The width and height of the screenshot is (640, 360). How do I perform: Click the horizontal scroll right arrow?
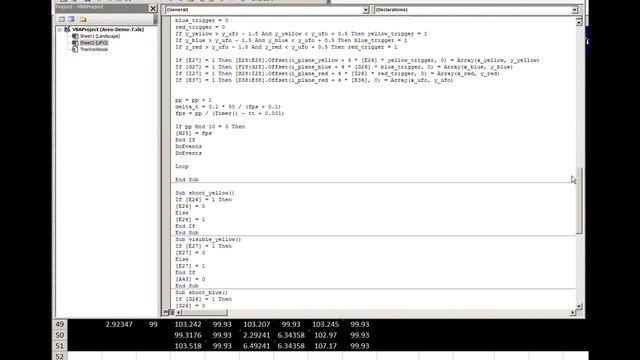[572, 313]
